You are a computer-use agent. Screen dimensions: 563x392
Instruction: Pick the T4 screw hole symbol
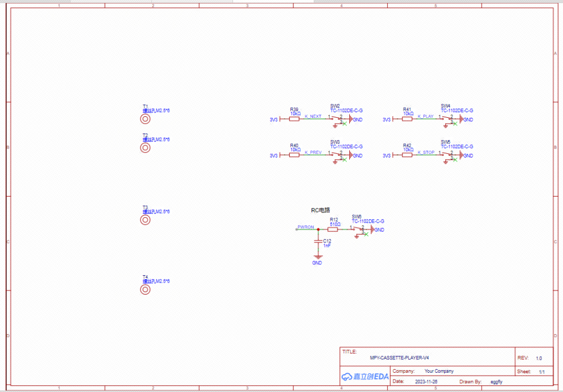pos(145,290)
